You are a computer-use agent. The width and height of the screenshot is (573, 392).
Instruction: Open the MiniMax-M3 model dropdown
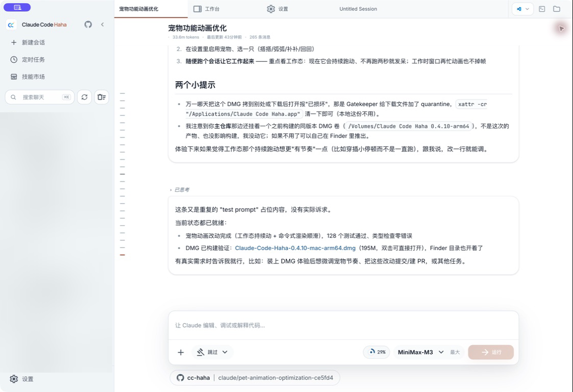420,352
